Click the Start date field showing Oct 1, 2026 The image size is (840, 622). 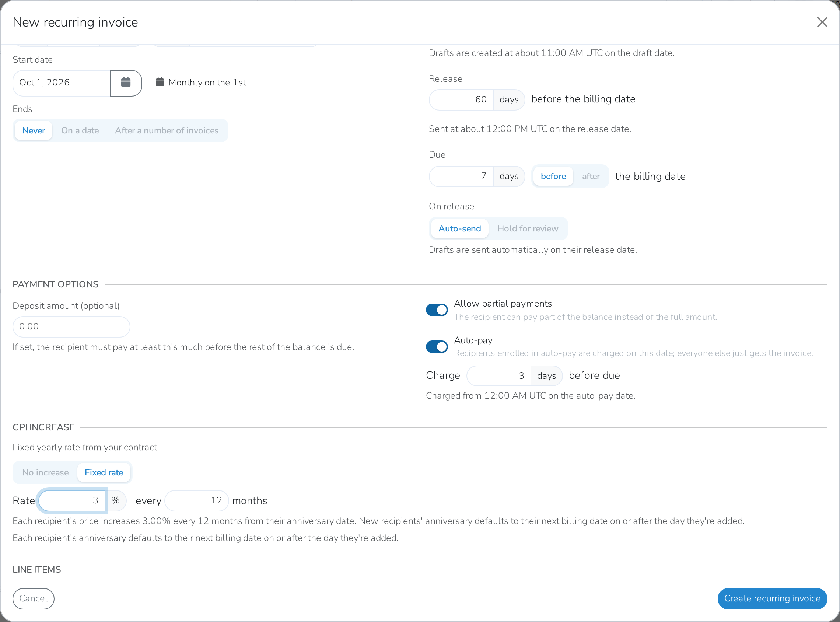62,83
